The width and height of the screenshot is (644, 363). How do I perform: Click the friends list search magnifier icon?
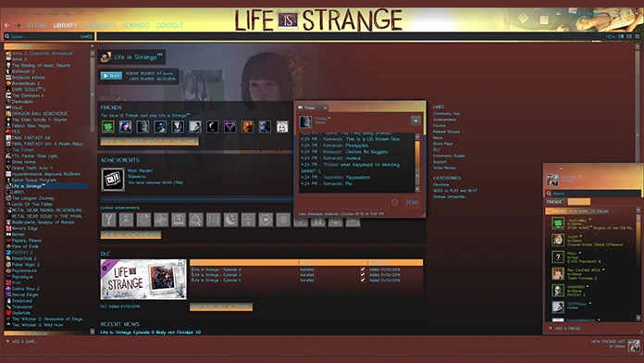click(x=549, y=194)
